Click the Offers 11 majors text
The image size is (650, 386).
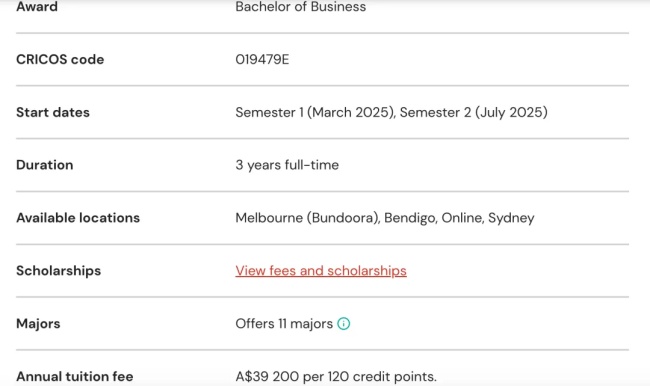284,323
